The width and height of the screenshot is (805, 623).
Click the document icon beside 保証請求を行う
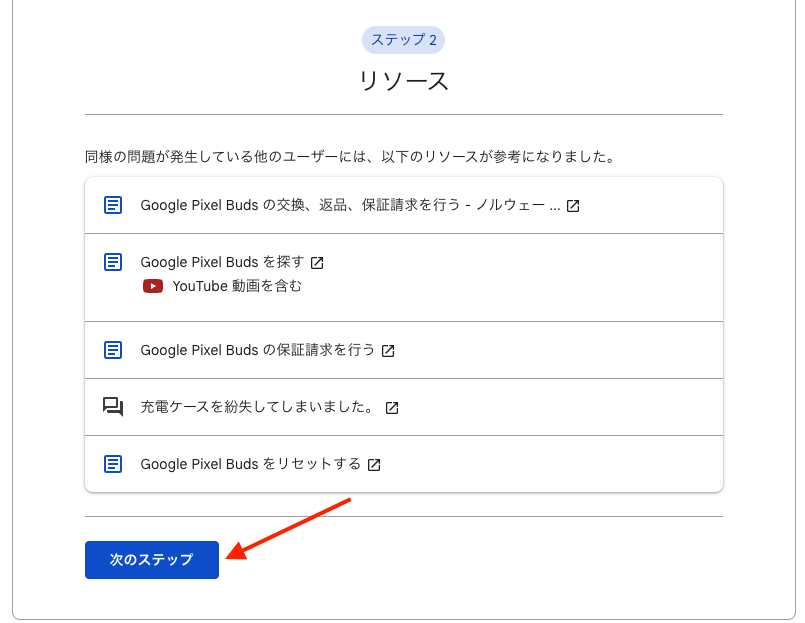point(113,350)
